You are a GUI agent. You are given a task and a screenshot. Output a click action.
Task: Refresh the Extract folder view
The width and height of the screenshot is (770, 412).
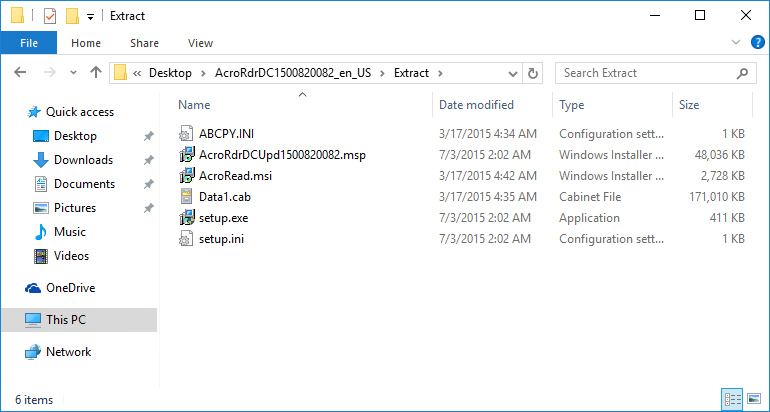pos(533,73)
